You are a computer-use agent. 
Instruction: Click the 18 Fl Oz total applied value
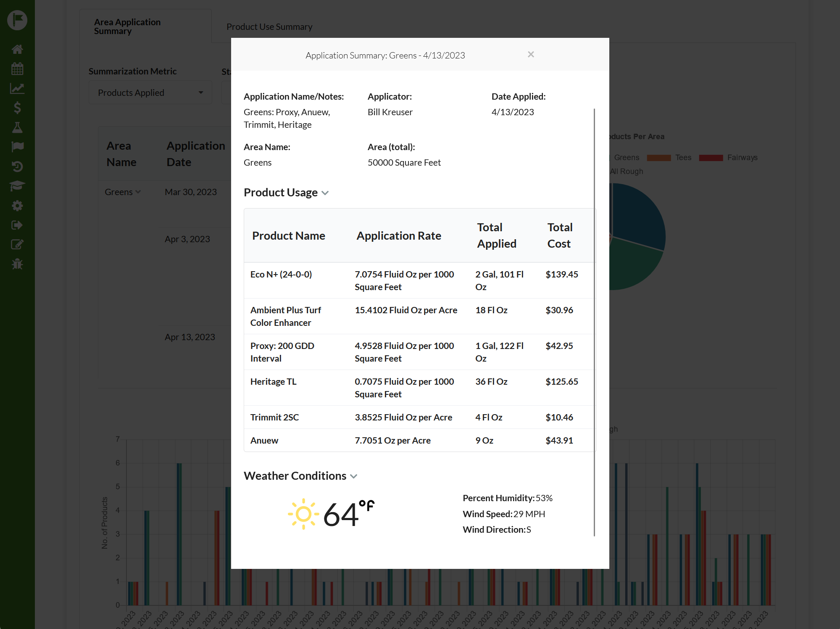tap(491, 310)
